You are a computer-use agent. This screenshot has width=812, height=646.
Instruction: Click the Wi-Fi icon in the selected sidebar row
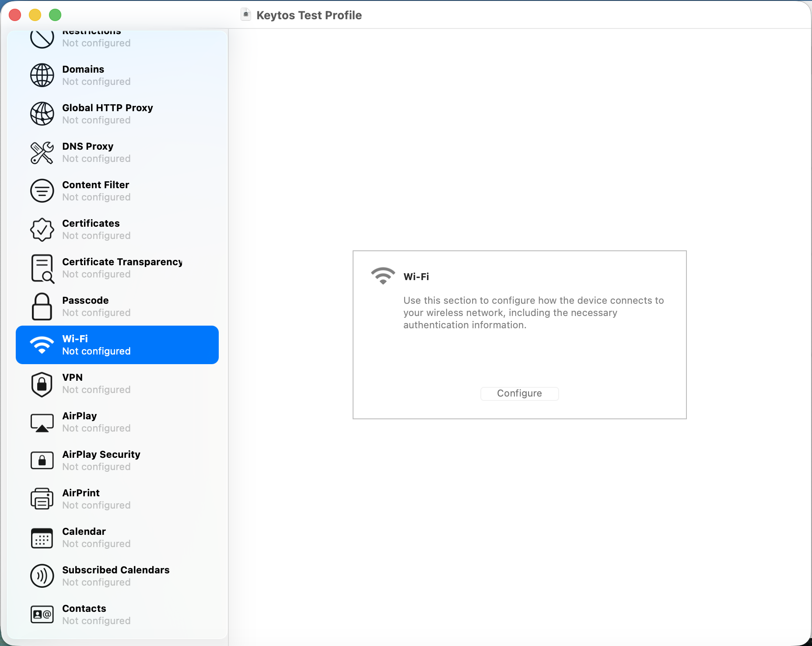42,345
